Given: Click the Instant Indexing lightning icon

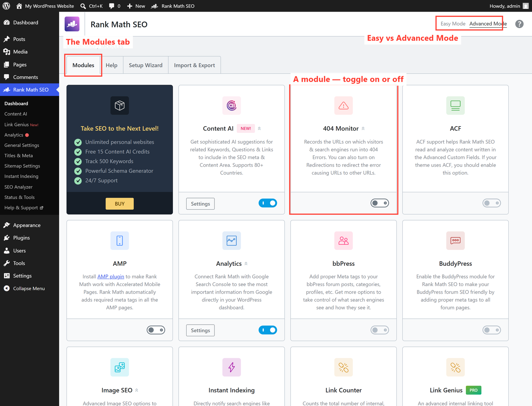Looking at the screenshot, I should pos(232,367).
